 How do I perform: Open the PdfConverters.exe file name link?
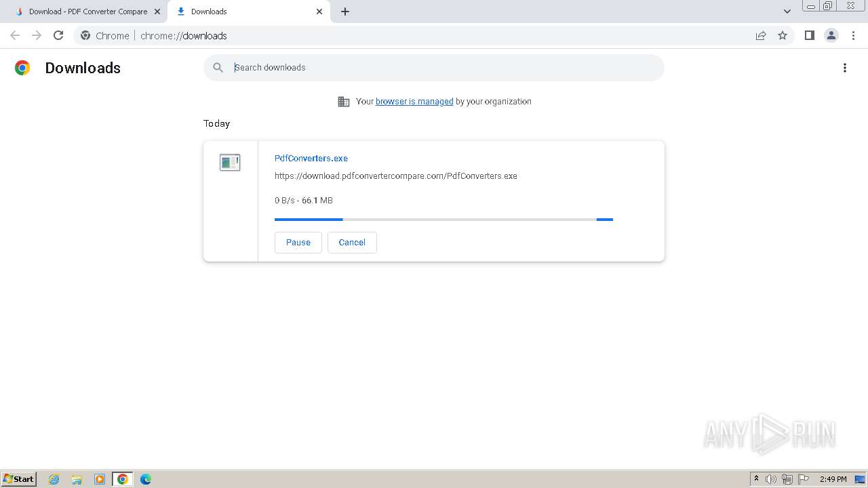click(311, 158)
